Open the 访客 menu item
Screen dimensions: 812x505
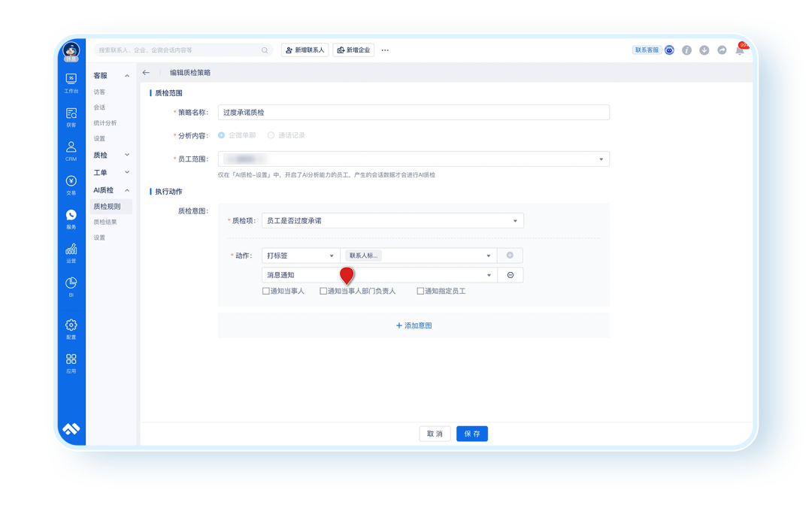(99, 92)
